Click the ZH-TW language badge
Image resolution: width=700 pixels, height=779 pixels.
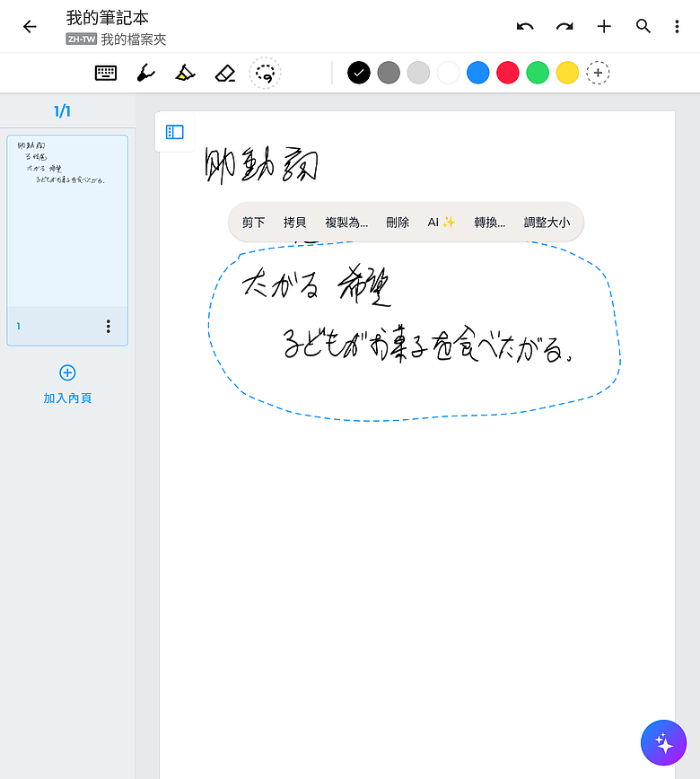[x=81, y=39]
